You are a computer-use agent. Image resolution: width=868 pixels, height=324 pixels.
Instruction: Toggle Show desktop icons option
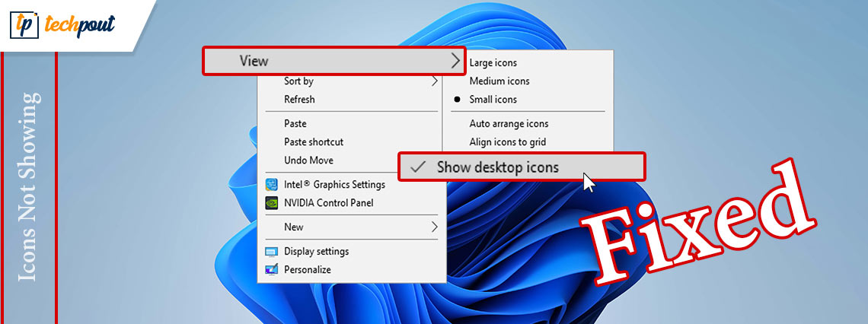click(x=522, y=167)
